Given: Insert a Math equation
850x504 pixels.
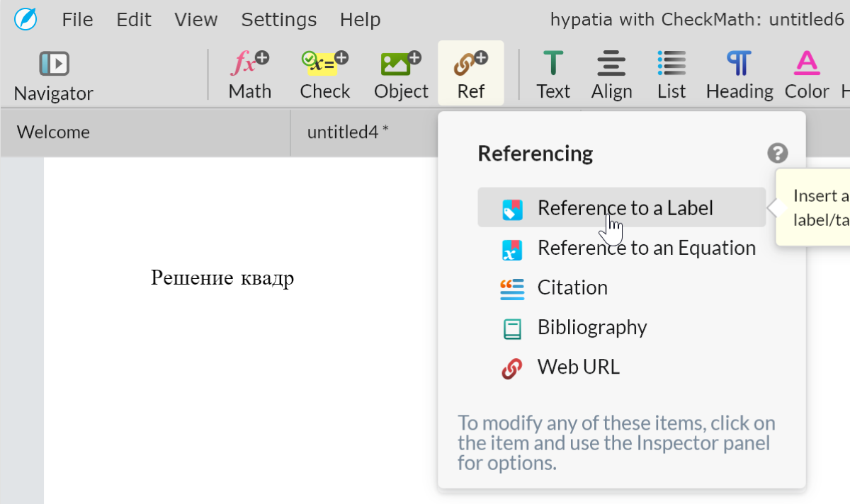Looking at the screenshot, I should point(249,76).
